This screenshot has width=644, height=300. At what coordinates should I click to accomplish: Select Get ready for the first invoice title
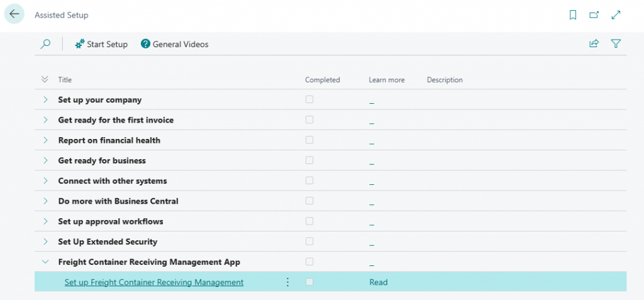point(116,120)
